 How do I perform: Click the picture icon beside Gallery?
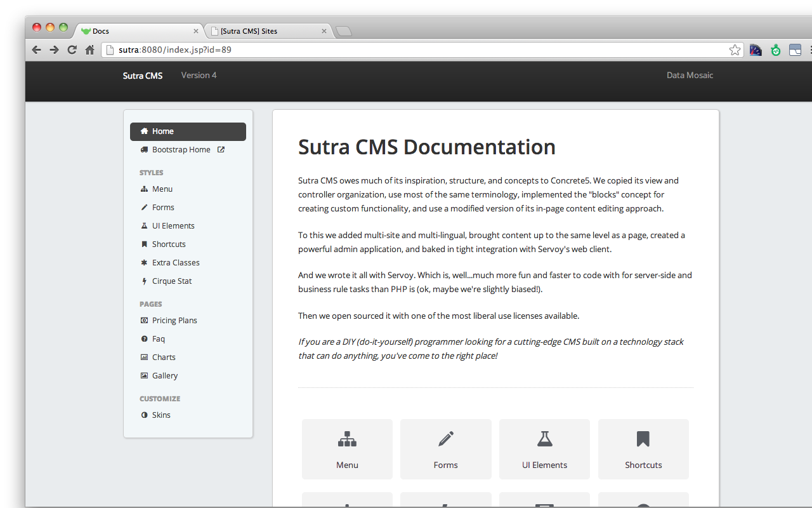[x=144, y=376]
